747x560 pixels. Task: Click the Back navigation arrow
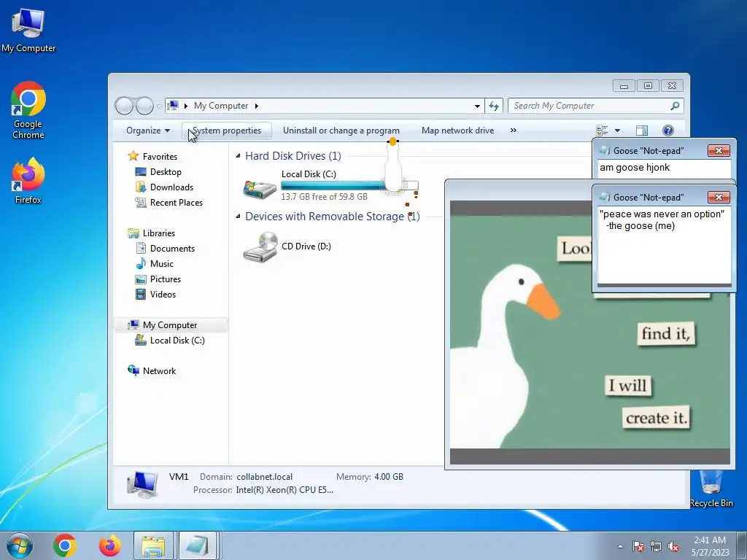(x=124, y=106)
